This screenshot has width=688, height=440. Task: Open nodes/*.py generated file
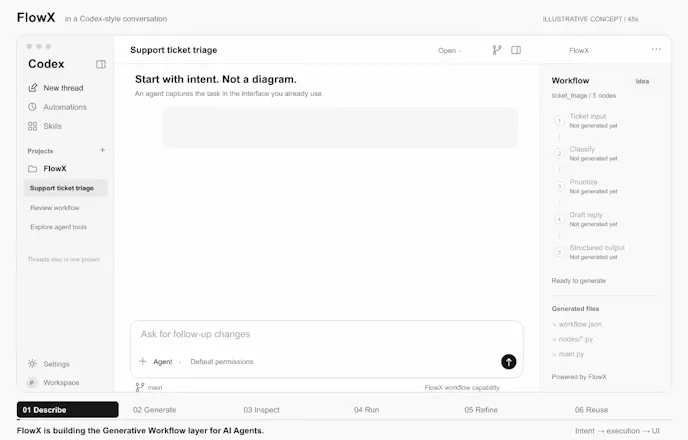coord(575,339)
